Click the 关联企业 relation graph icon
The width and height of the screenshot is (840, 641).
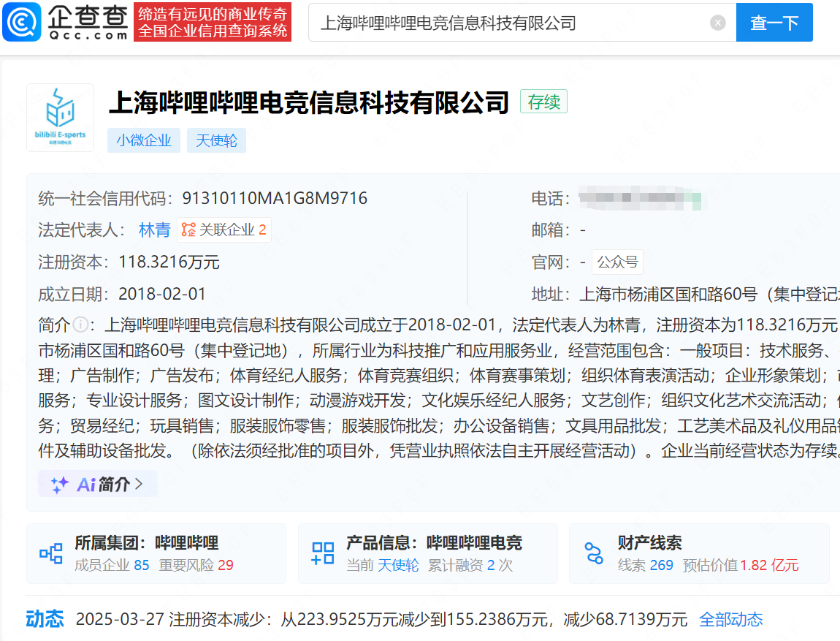click(x=188, y=230)
